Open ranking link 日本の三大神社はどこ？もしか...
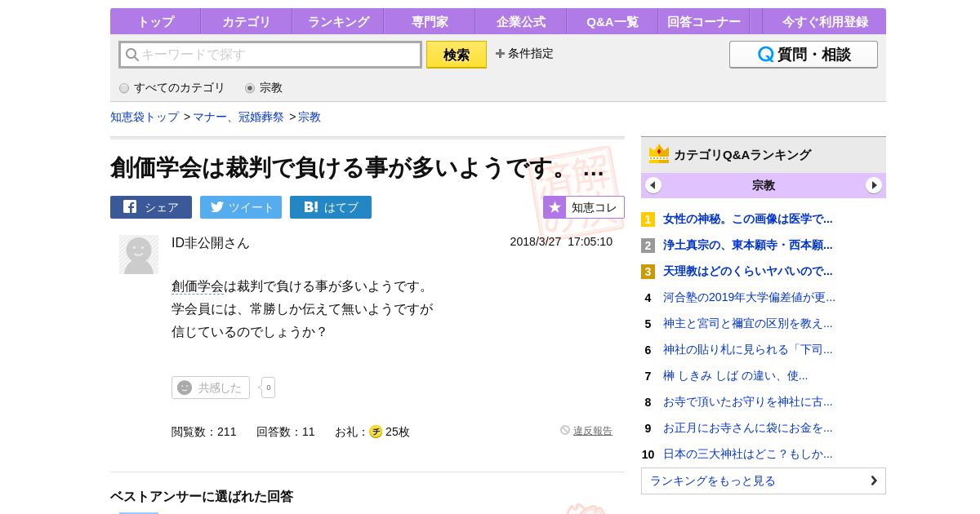980x514 pixels. (x=748, y=454)
